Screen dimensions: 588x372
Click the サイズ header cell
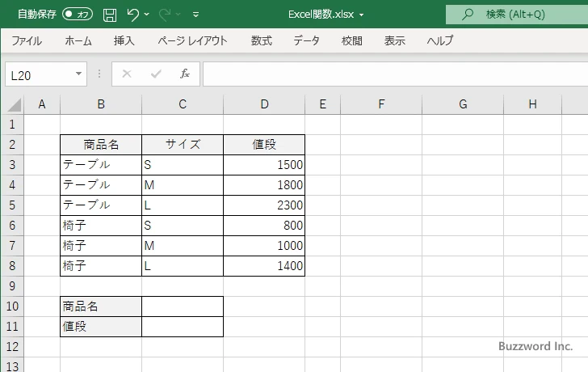[x=183, y=145]
